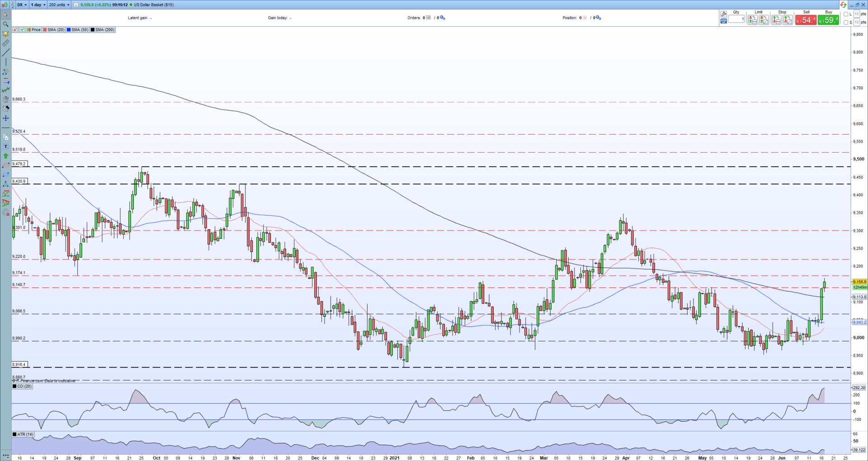Select the Fibonacci retracement tool

[x=5, y=81]
